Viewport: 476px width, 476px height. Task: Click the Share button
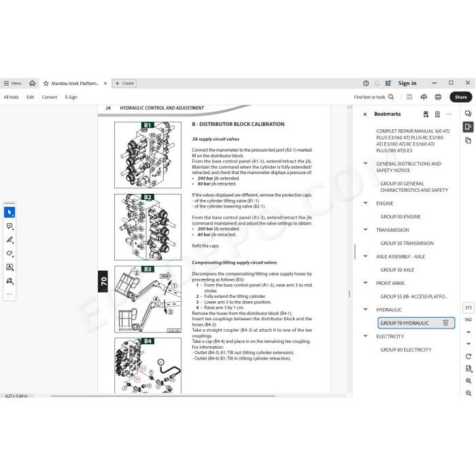click(460, 97)
